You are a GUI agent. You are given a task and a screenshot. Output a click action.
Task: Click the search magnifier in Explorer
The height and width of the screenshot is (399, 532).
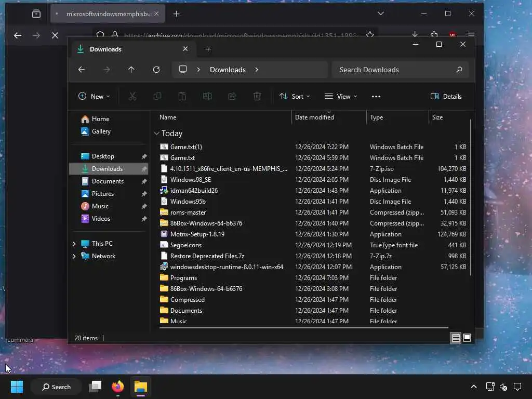pyautogui.click(x=459, y=70)
